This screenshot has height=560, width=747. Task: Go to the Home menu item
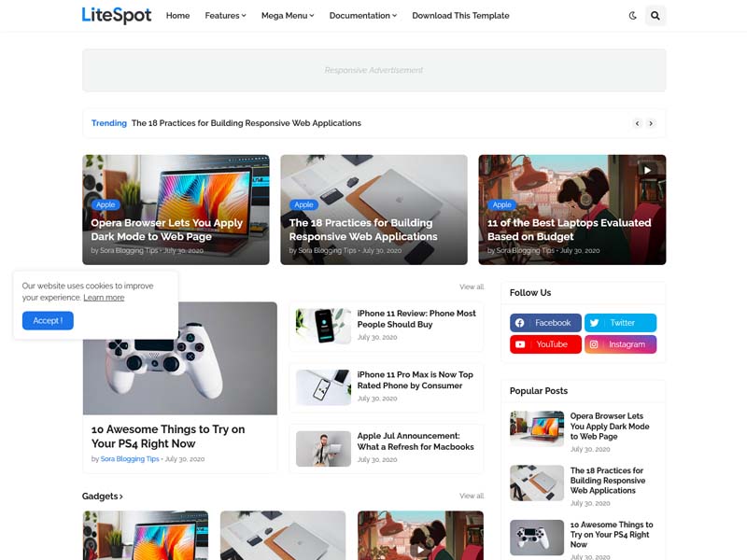(177, 16)
